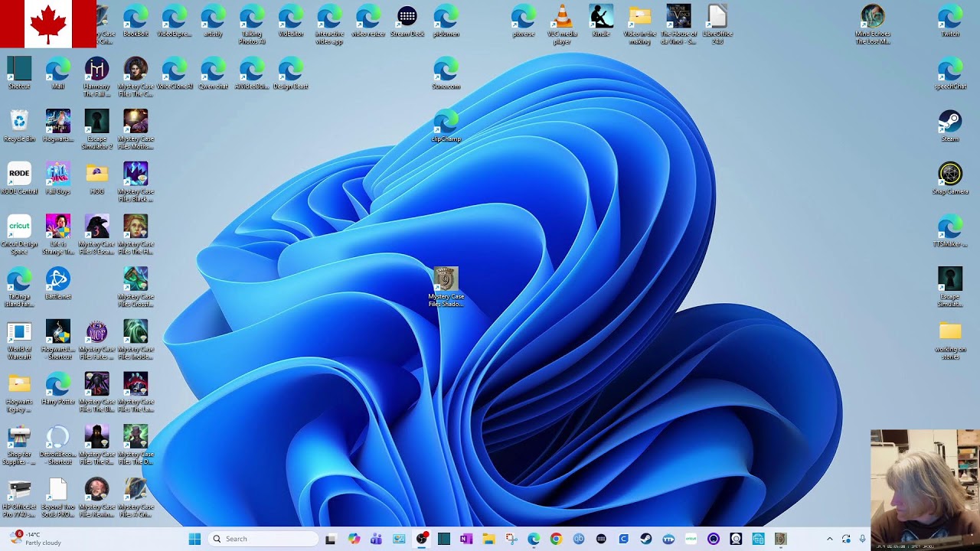Image resolution: width=980 pixels, height=551 pixels.
Task: Open the video resizer desktop shortcut
Action: [368, 21]
